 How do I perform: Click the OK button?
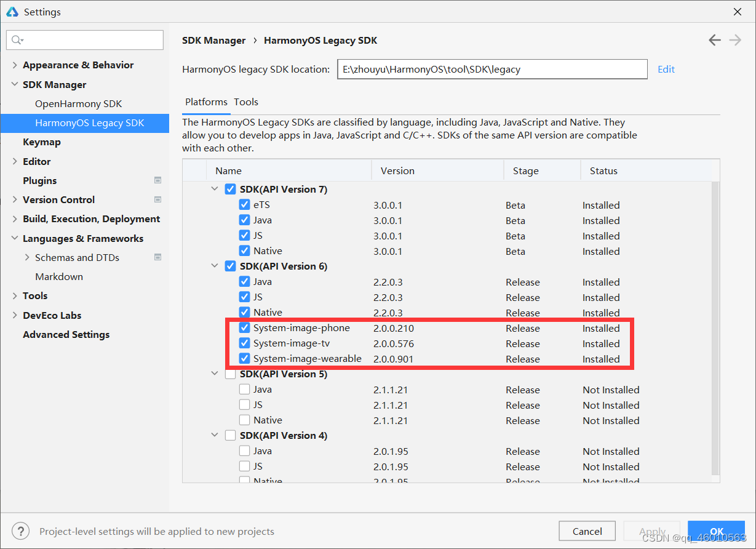click(716, 531)
